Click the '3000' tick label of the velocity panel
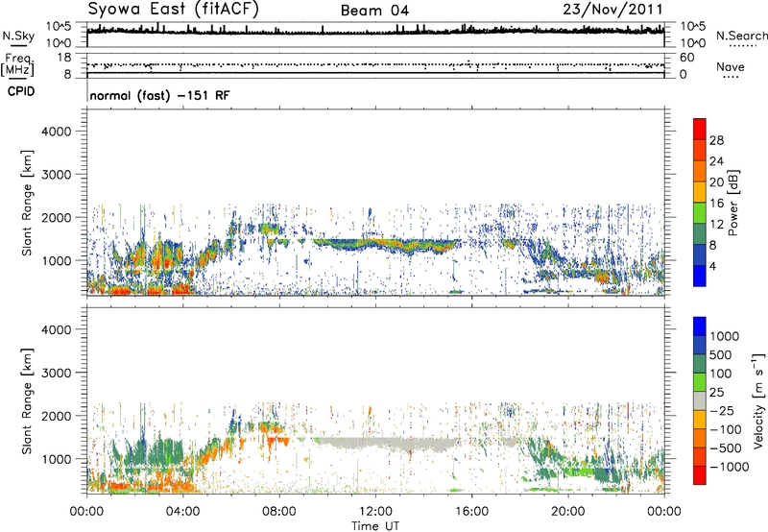Screen dimensions: 768x532 [56, 373]
